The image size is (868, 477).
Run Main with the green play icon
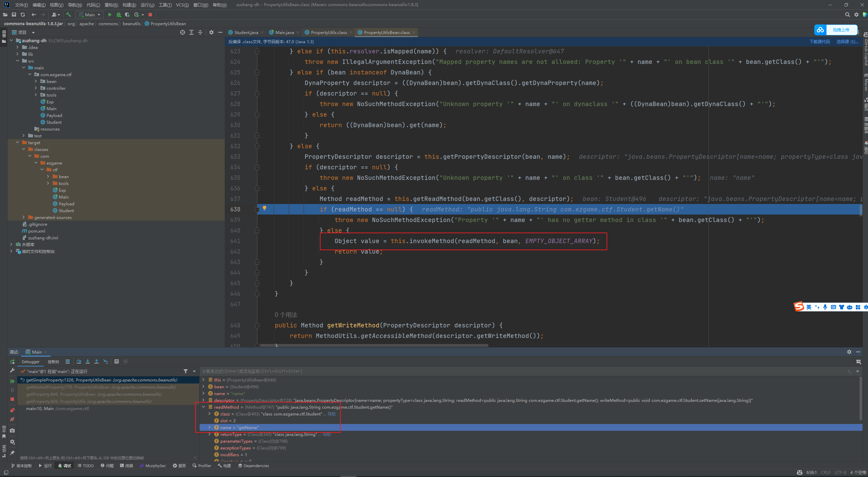tap(110, 15)
